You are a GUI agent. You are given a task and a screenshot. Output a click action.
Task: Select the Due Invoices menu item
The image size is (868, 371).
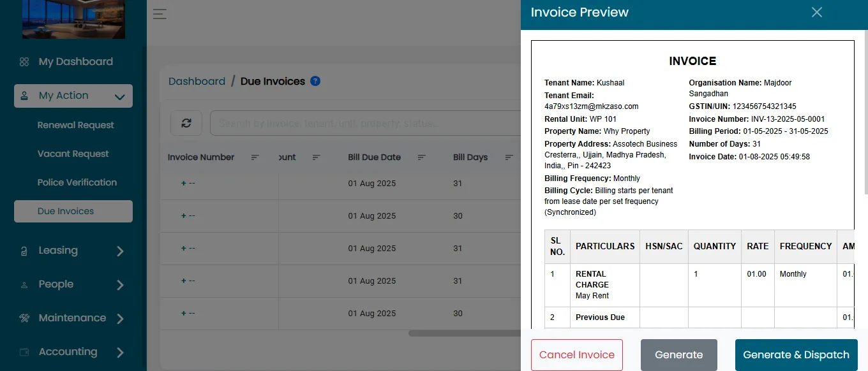(x=73, y=212)
